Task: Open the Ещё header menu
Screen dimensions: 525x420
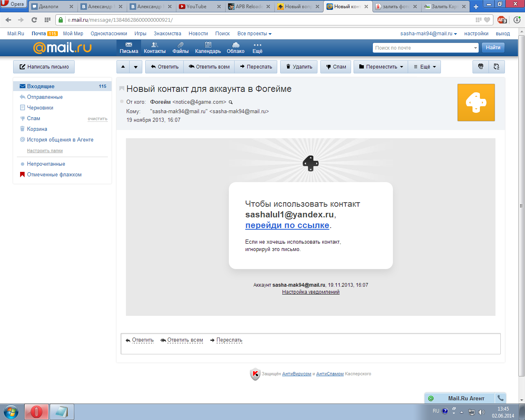Action: 257,48
